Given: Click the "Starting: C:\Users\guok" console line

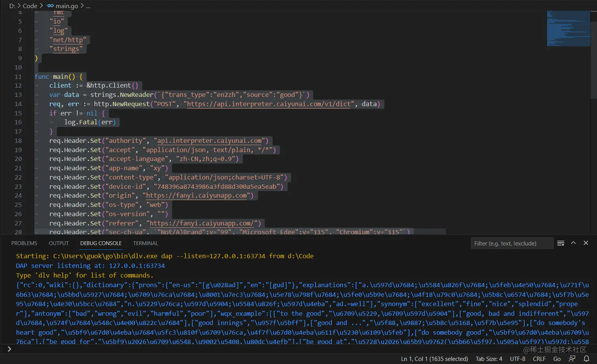Looking at the screenshot, I should coord(165,256).
